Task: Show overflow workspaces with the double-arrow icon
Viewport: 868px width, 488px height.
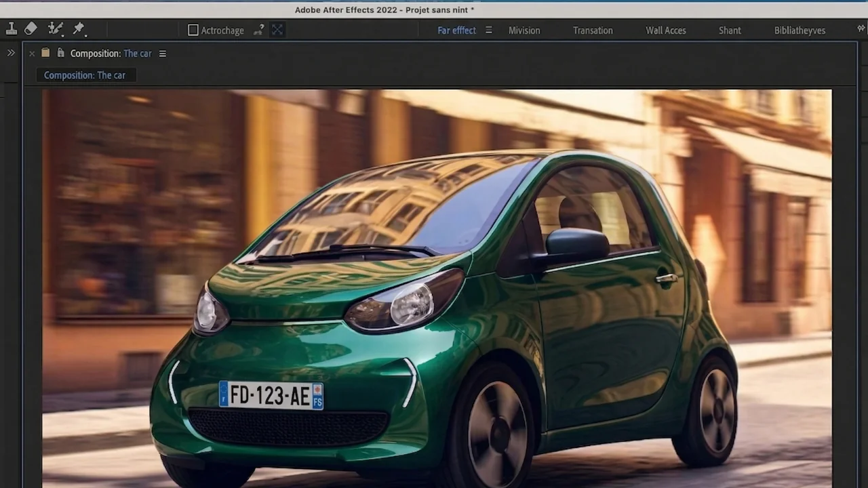Action: pos(861,29)
